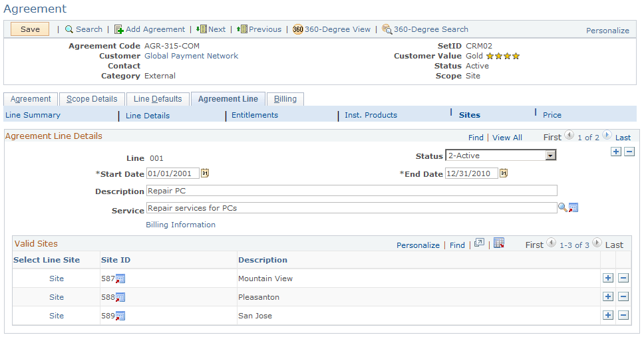
Task: Click the Save button
Action: pos(30,29)
